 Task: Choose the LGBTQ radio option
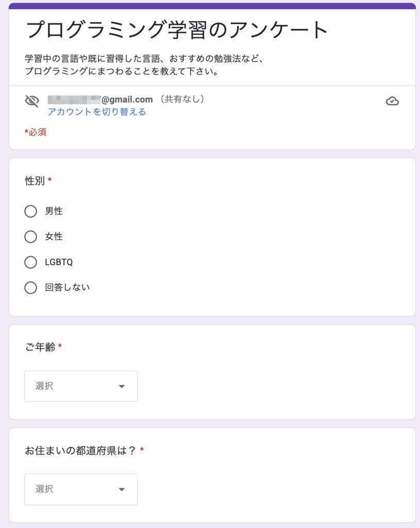(x=30, y=262)
